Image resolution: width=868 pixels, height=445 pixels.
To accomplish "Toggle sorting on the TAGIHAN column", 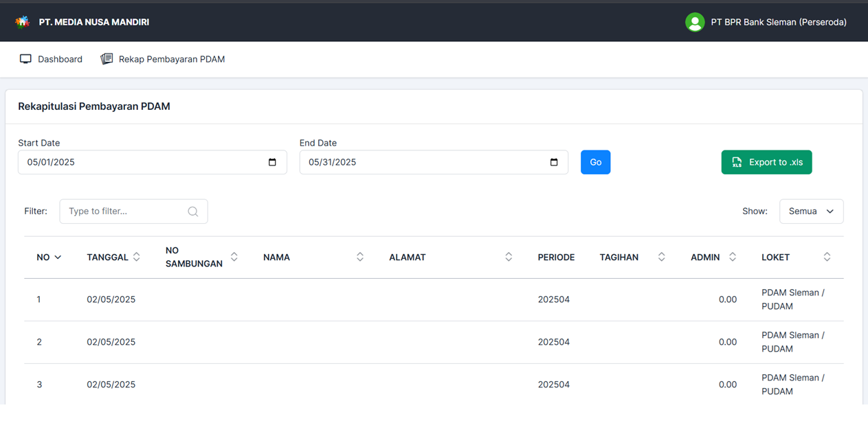I will (x=660, y=257).
